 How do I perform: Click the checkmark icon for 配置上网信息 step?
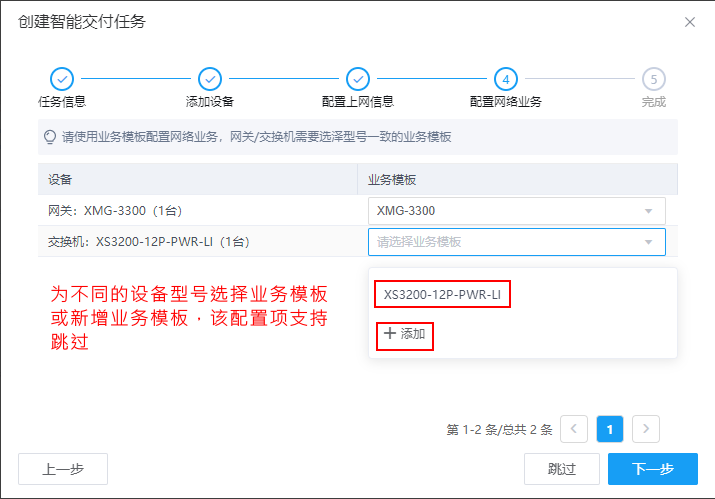pyautogui.click(x=357, y=79)
